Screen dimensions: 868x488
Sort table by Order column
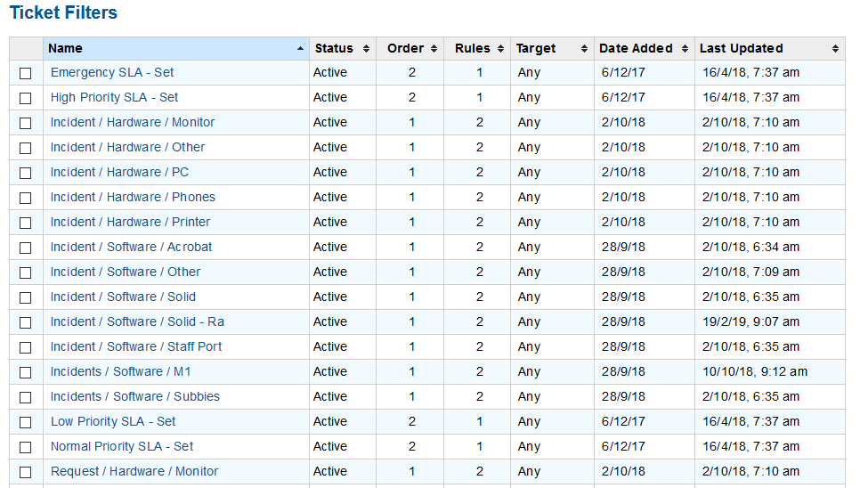(x=405, y=49)
